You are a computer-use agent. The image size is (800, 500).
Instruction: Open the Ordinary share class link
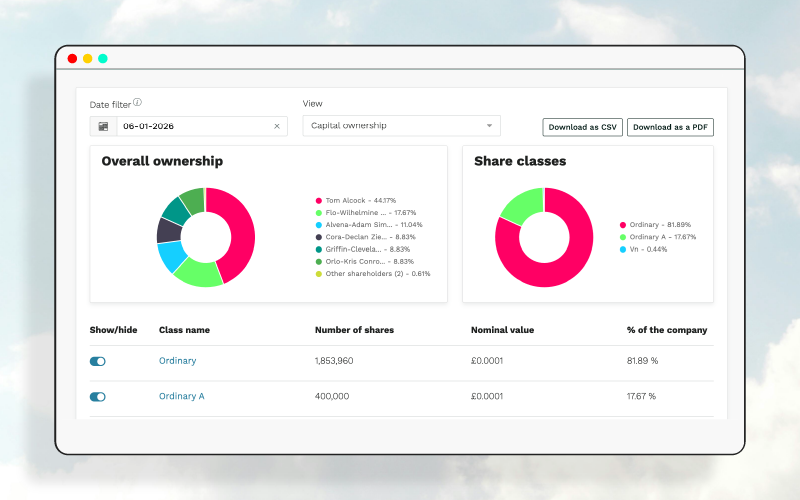(x=178, y=361)
